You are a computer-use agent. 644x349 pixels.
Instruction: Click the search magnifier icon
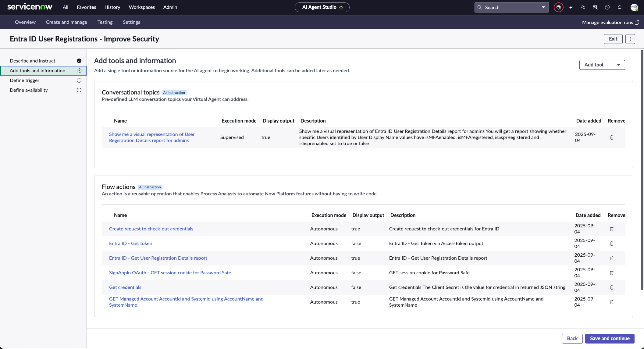tap(480, 7)
